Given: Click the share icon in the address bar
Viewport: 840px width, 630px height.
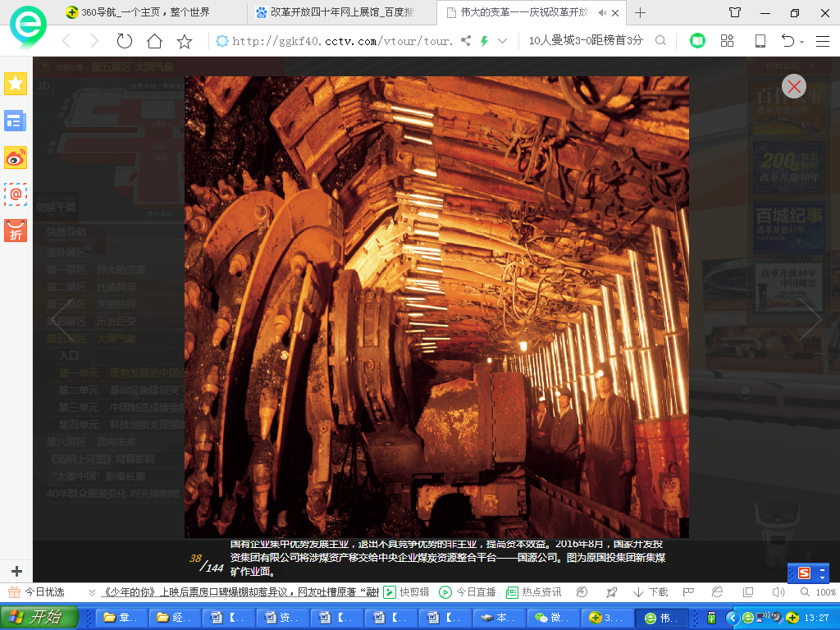Looking at the screenshot, I should 466,41.
